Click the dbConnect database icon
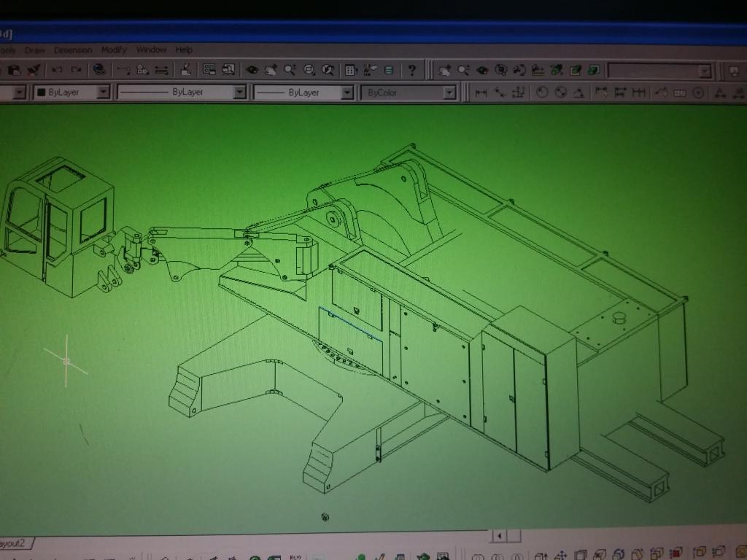 (389, 71)
